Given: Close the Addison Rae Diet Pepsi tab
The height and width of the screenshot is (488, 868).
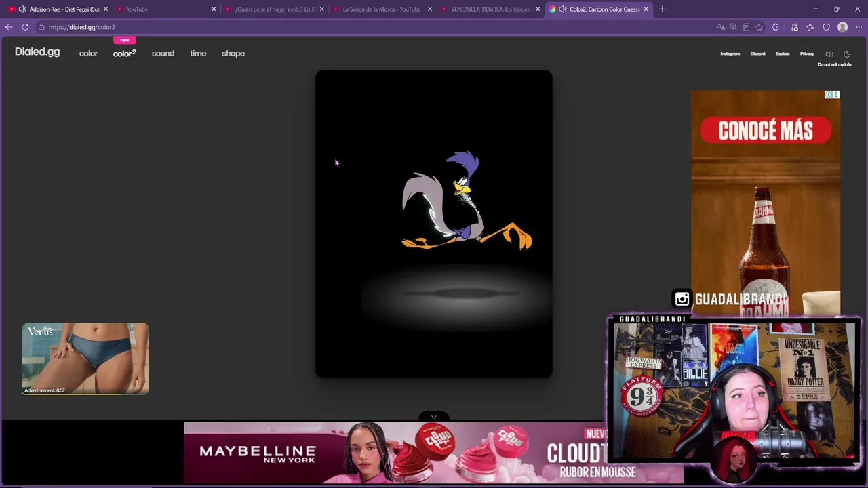Looking at the screenshot, I should coord(106,9).
